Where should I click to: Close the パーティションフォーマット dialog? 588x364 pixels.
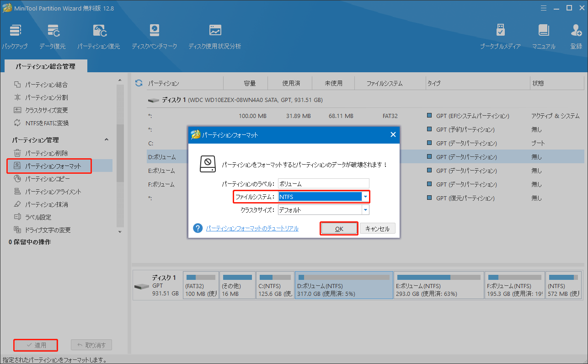[x=393, y=134]
